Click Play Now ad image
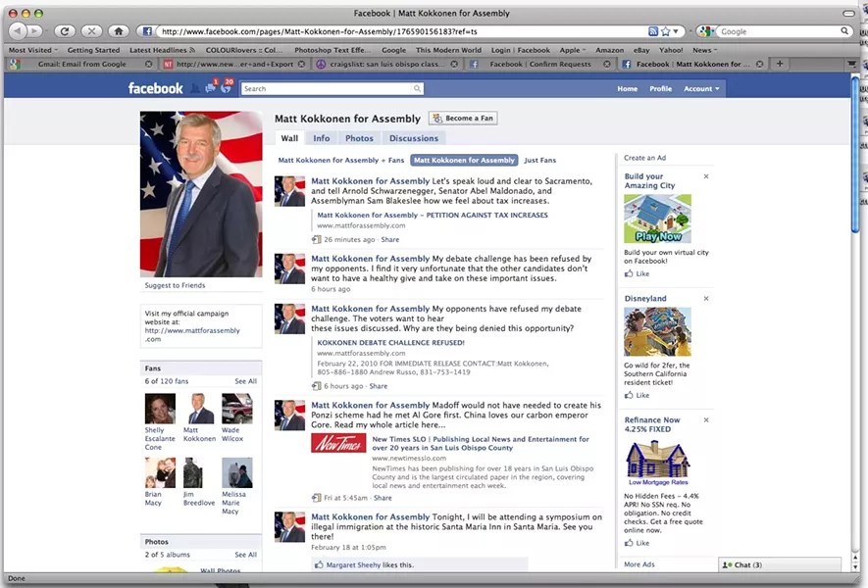This screenshot has width=868, height=588. 658,219
